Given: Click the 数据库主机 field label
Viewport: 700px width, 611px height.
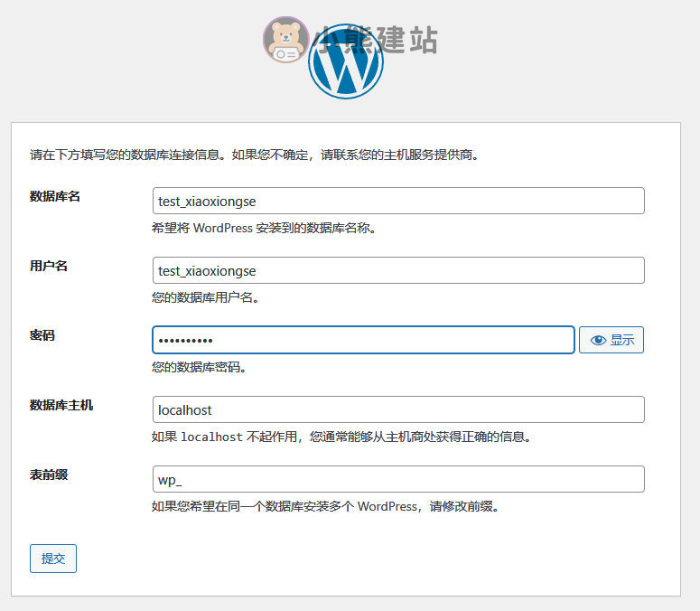Looking at the screenshot, I should tap(61, 405).
